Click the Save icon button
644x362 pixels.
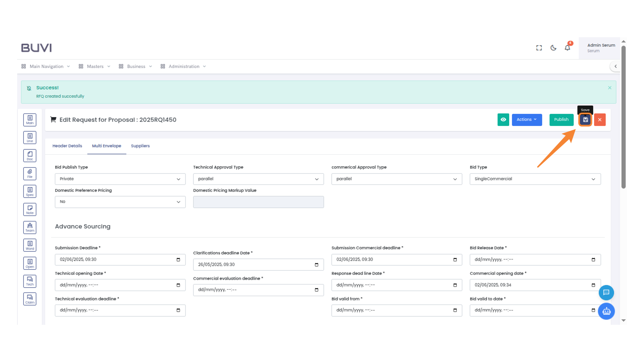[x=585, y=120]
